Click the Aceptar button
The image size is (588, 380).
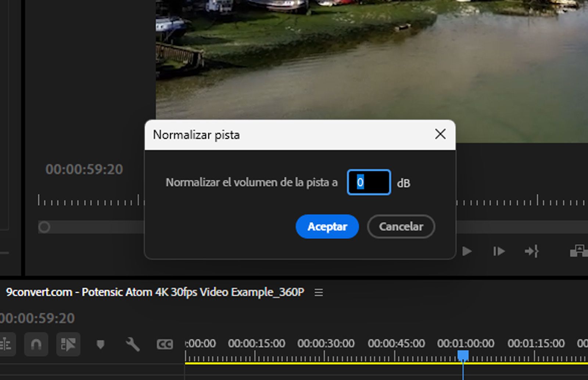point(327,227)
